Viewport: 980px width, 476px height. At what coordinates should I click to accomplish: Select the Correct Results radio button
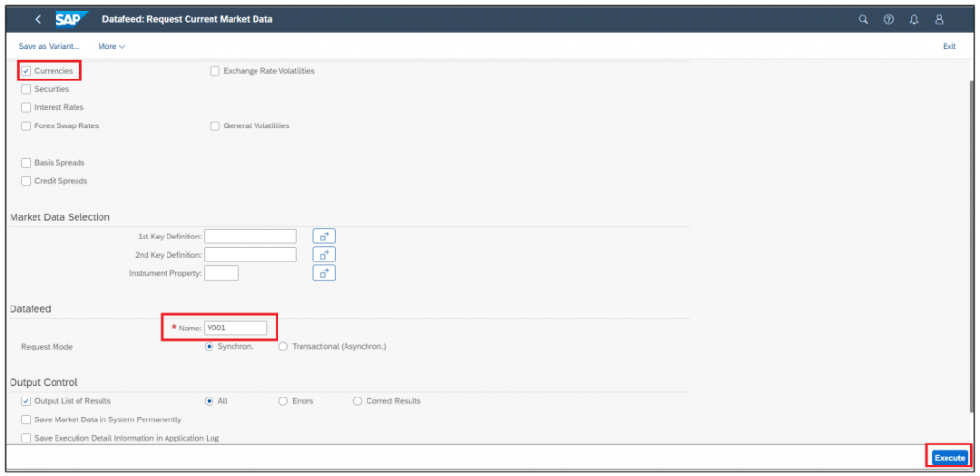pos(358,401)
